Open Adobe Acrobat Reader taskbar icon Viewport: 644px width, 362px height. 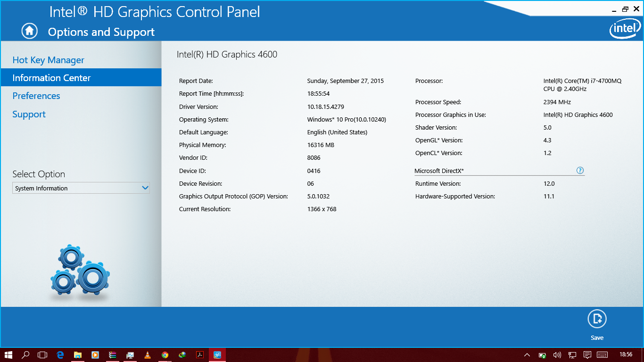[x=200, y=355]
